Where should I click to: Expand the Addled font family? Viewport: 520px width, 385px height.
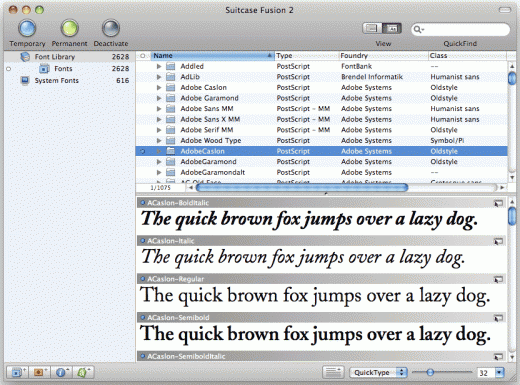(159, 66)
